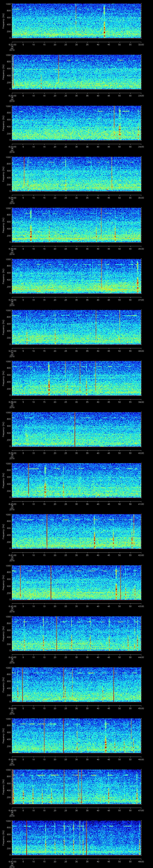This screenshot has width=153, height=868.
Task: Click the 48:00 end time label
Action: (x=141, y=861)
